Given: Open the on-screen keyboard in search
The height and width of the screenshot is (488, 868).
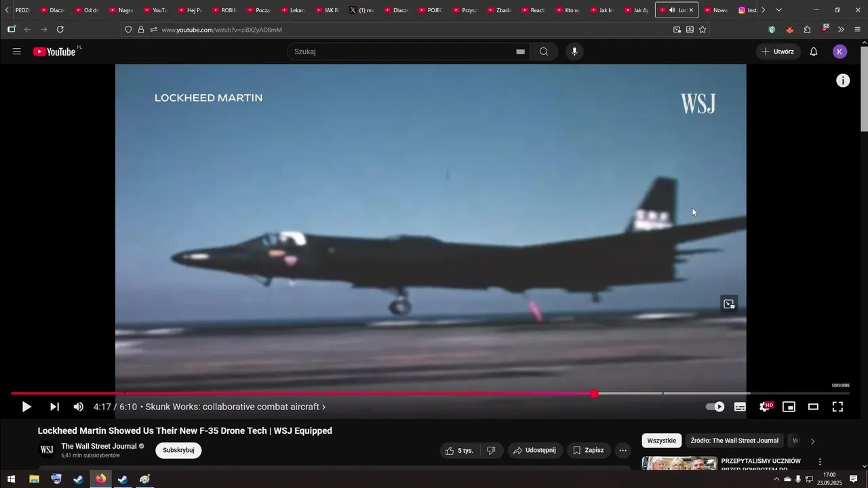Looking at the screenshot, I should click(x=520, y=52).
